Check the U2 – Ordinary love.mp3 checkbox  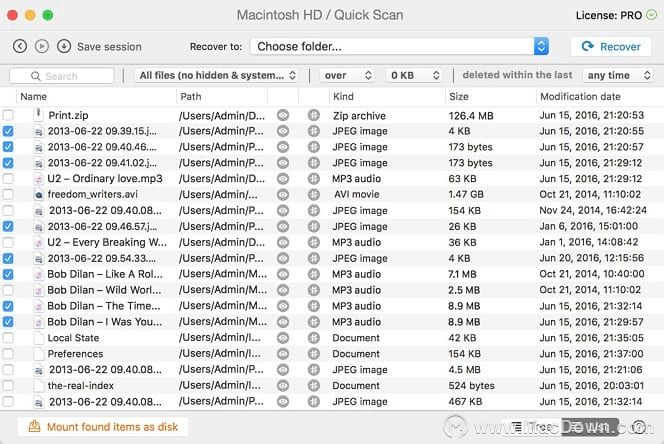coord(8,179)
